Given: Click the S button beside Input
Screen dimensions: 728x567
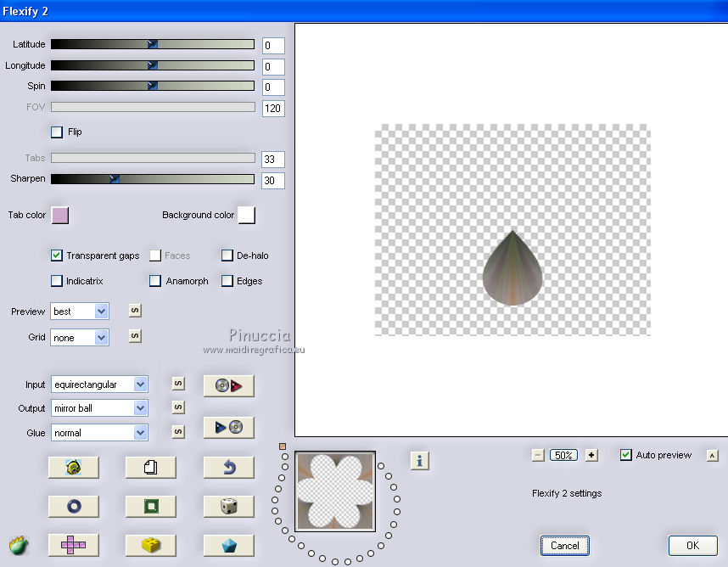Looking at the screenshot, I should 178,383.
